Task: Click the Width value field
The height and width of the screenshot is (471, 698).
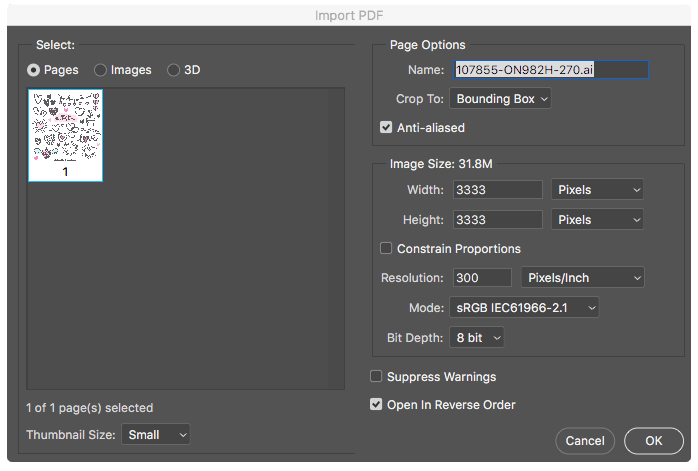Action: 498,190
